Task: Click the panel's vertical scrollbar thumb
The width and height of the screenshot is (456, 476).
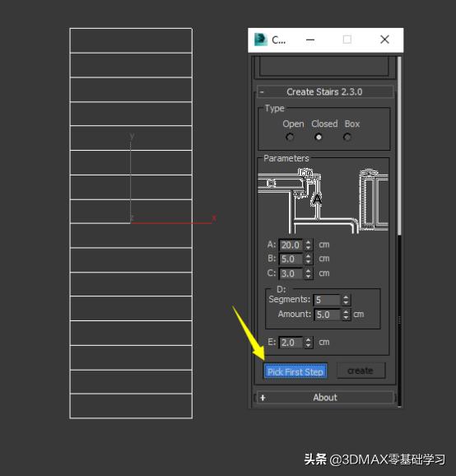Action: [399, 146]
